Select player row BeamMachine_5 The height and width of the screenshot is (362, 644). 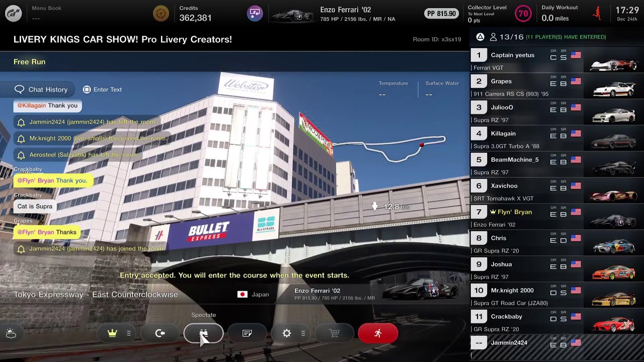pos(557,164)
